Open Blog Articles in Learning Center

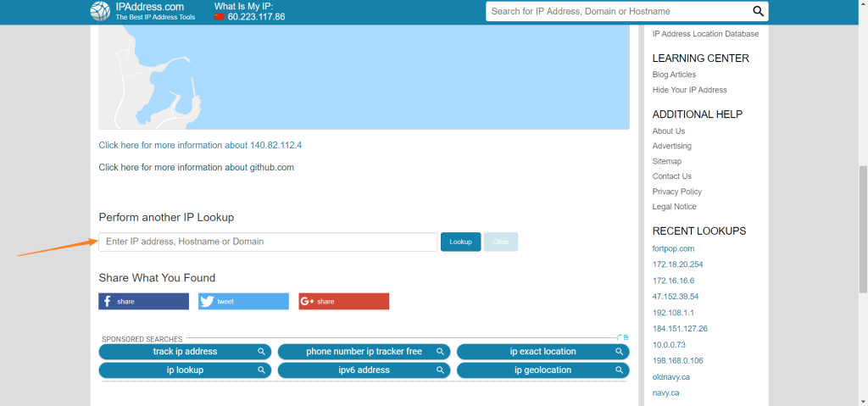click(674, 75)
